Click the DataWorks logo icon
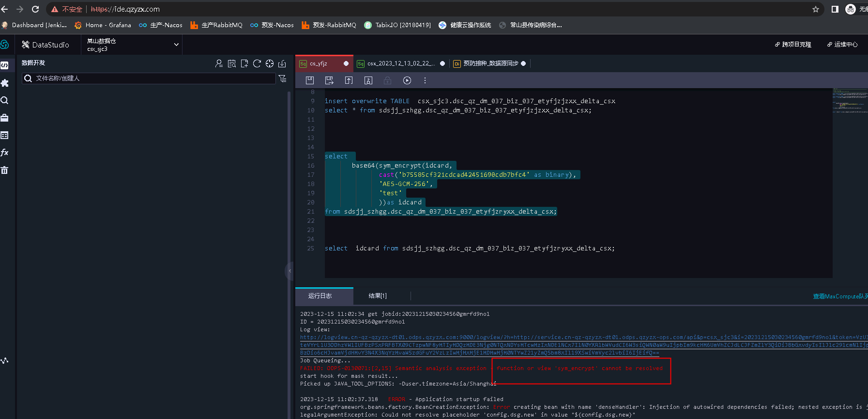Image resolution: width=868 pixels, height=419 pixels. [4, 45]
